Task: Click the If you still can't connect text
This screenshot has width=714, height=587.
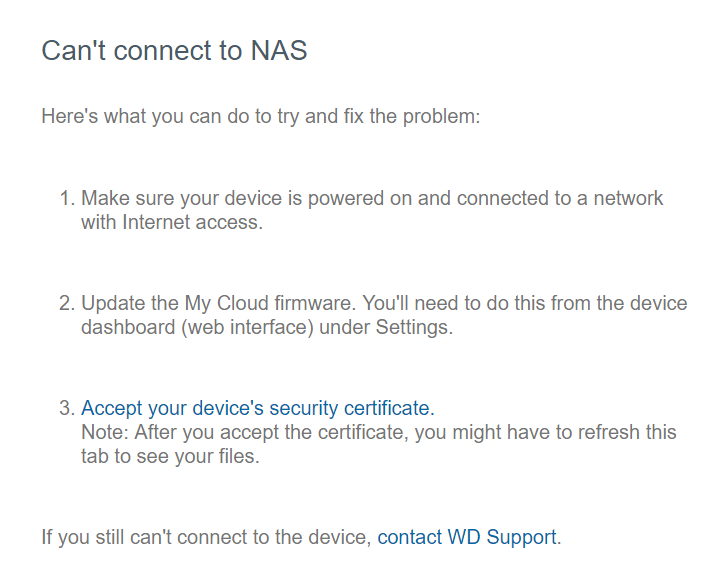Action: coord(207,537)
